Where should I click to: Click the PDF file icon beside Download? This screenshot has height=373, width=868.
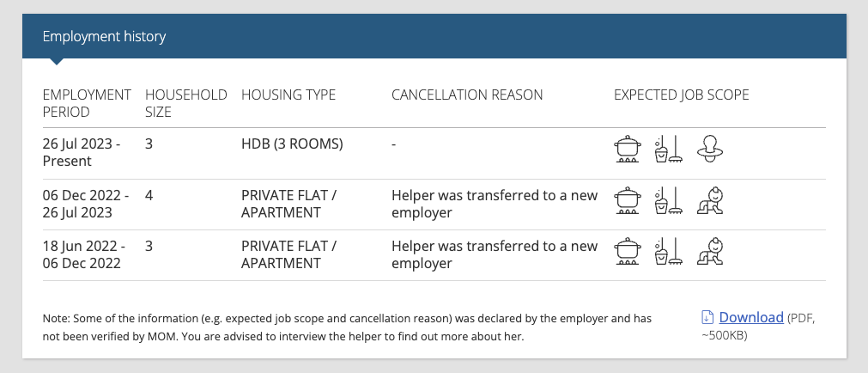(707, 318)
